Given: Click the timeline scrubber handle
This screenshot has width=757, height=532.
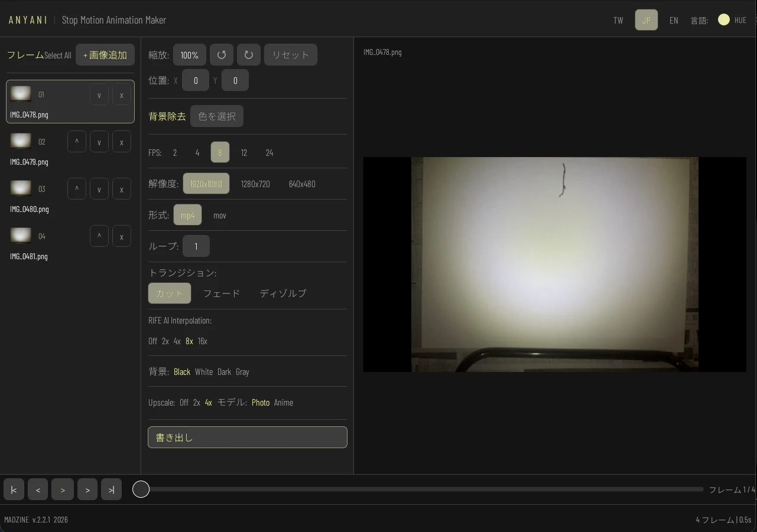Looking at the screenshot, I should click(141, 489).
